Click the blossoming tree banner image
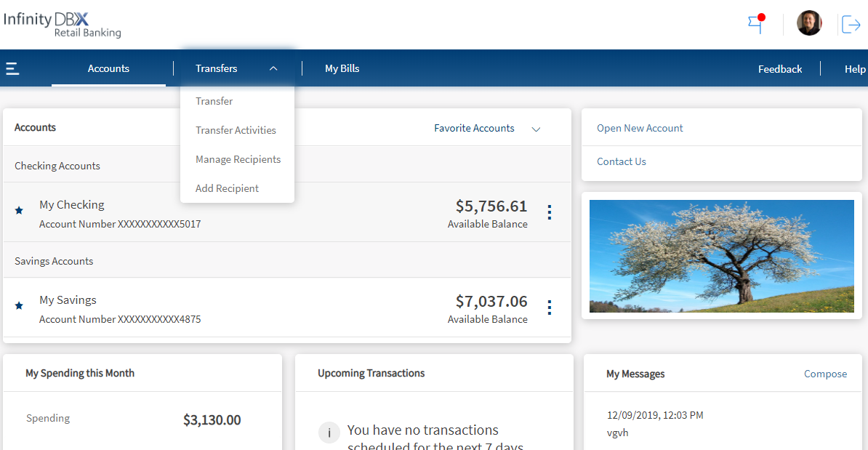Image resolution: width=868 pixels, height=450 pixels. point(721,256)
